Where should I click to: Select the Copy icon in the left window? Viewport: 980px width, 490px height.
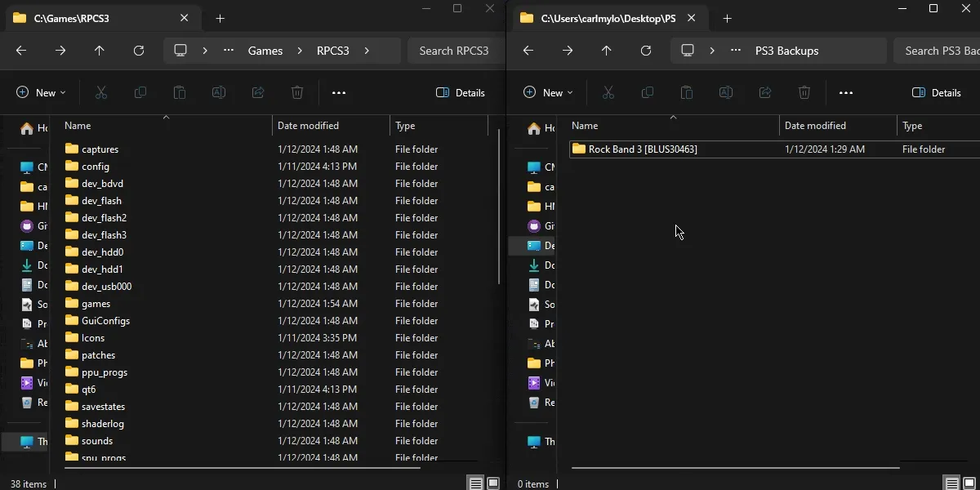[x=140, y=92]
